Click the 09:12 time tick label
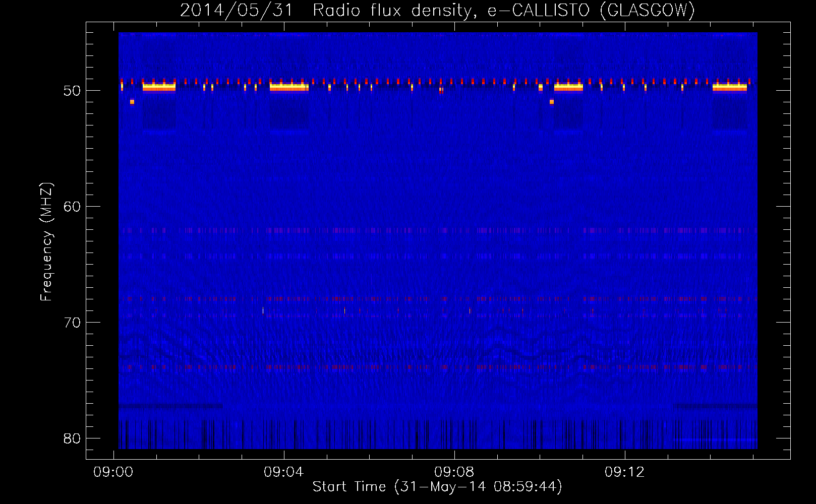 pyautogui.click(x=625, y=472)
